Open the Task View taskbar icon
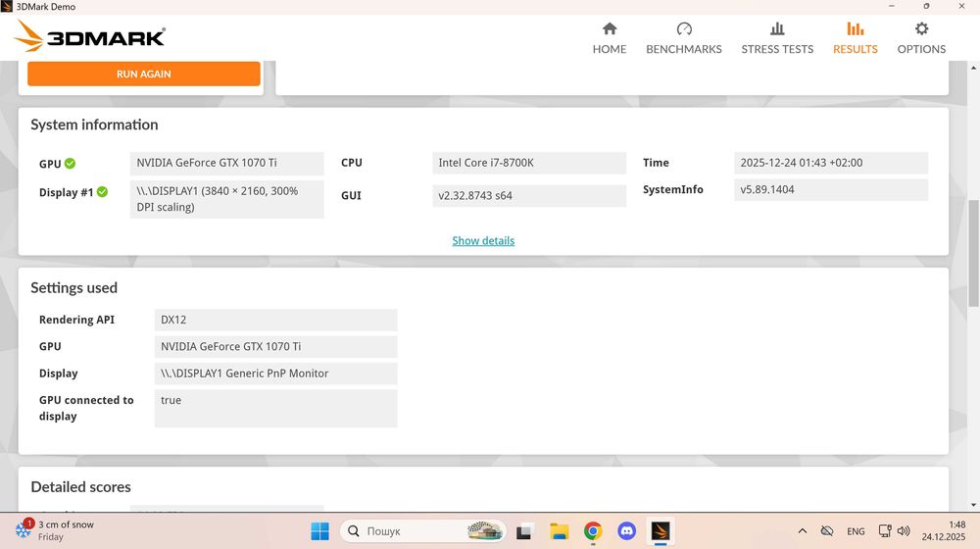The image size is (980, 549). tap(523, 531)
